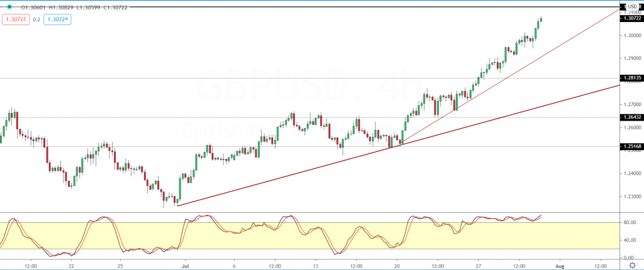Open chart settings gear icon
Viewport: 644px width, 270px height.
pos(632,265)
